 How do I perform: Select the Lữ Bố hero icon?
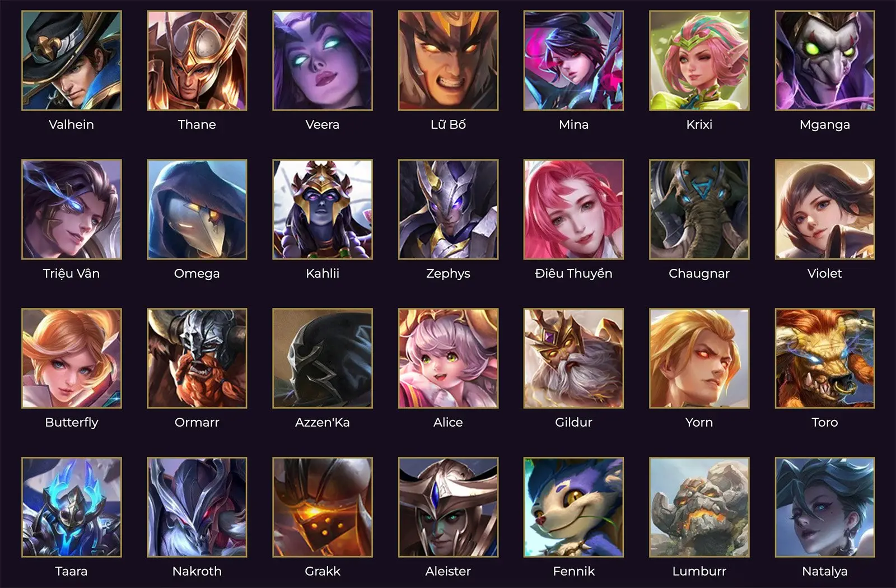pyautogui.click(x=448, y=60)
